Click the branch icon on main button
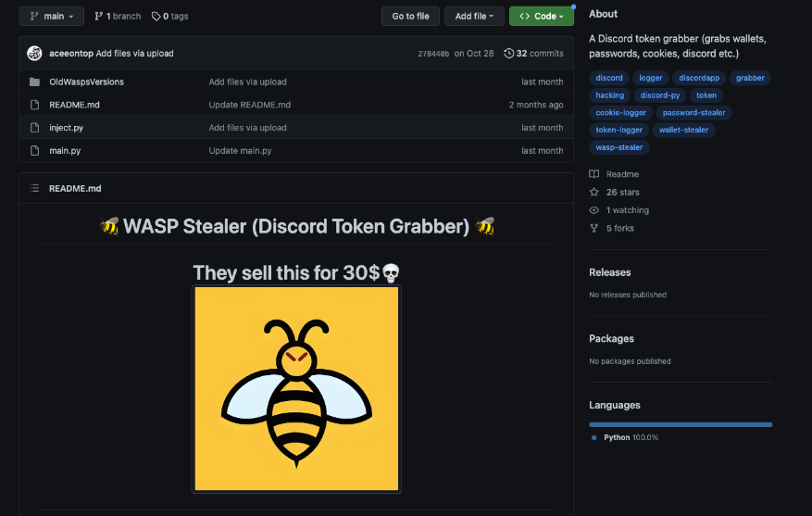 coord(34,16)
